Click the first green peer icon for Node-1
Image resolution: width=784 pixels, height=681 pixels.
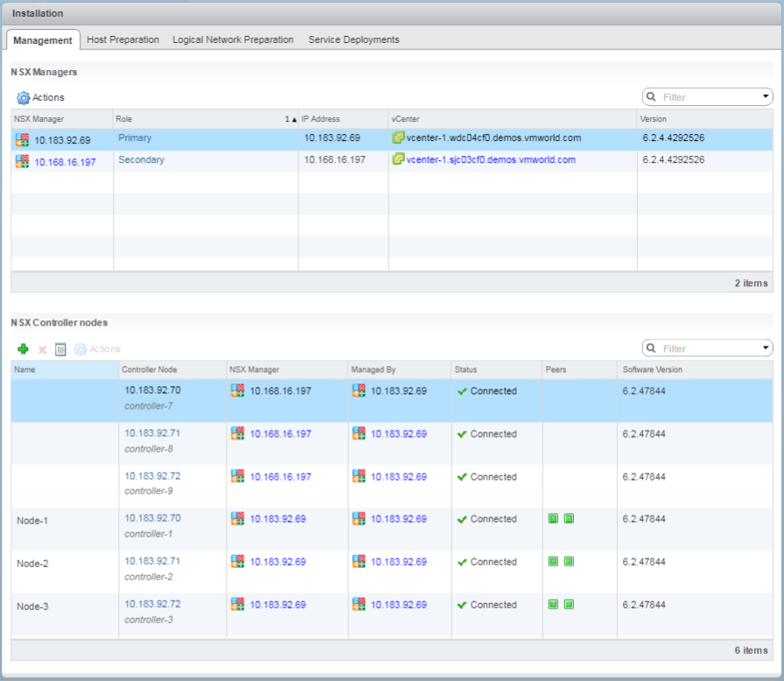pos(553,519)
